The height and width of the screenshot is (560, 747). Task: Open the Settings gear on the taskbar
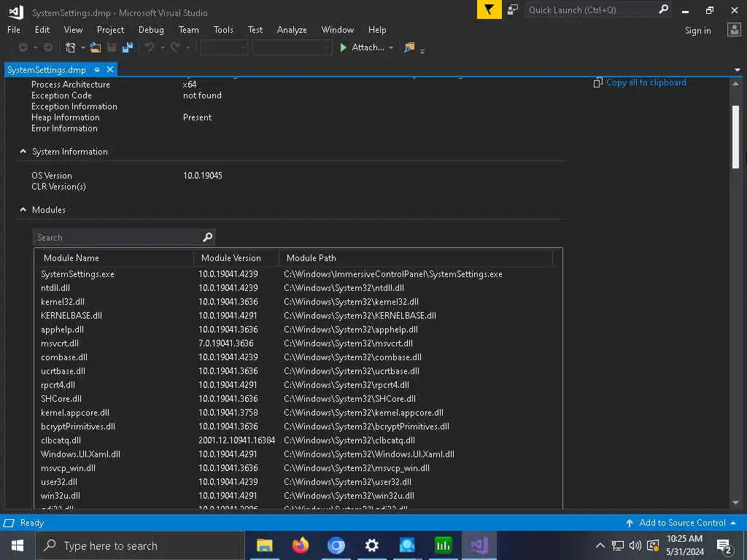pos(371,545)
